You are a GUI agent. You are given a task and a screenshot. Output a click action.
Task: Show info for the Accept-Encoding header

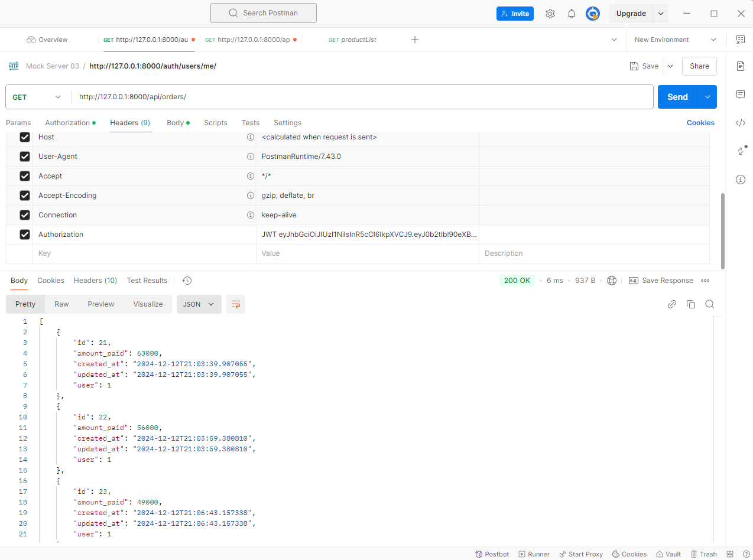coord(250,196)
